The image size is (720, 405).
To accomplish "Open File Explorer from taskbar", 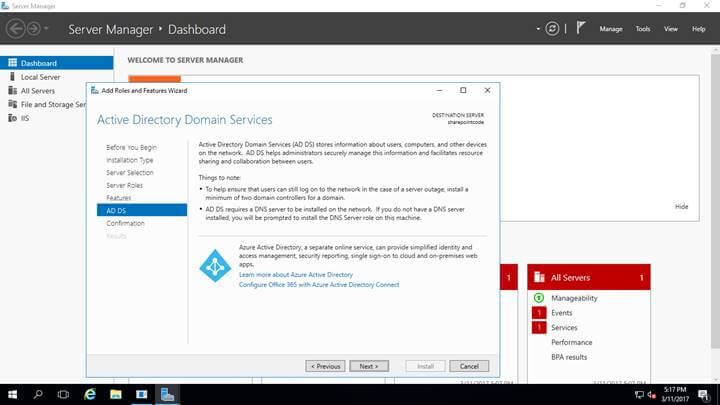I will pos(115,394).
